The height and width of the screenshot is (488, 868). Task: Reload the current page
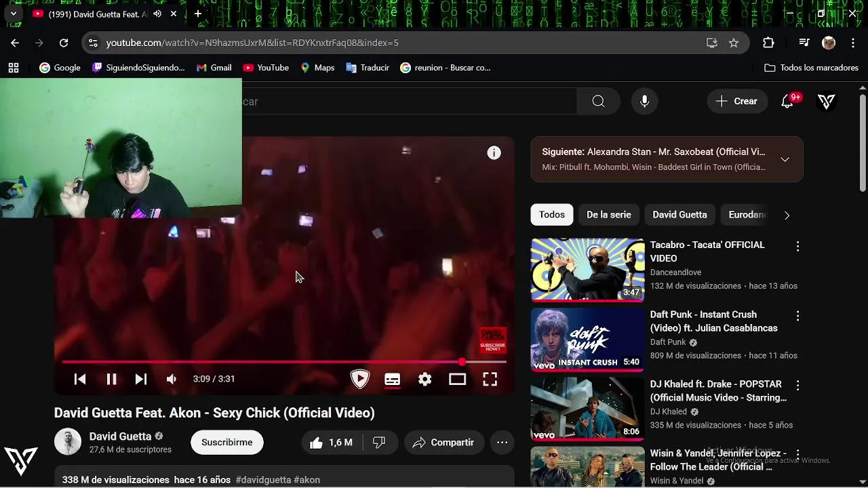click(x=64, y=43)
